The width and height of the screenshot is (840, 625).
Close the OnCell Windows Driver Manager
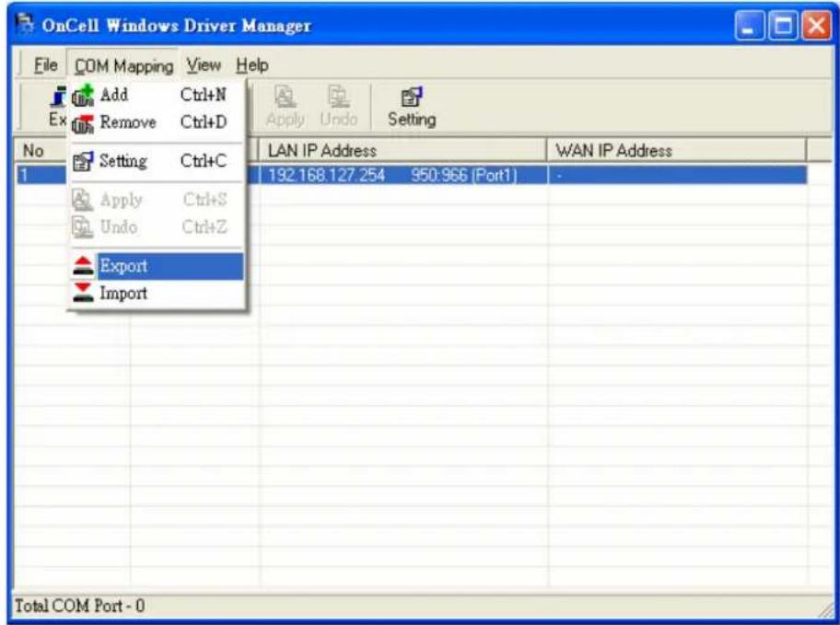pyautogui.click(x=816, y=26)
